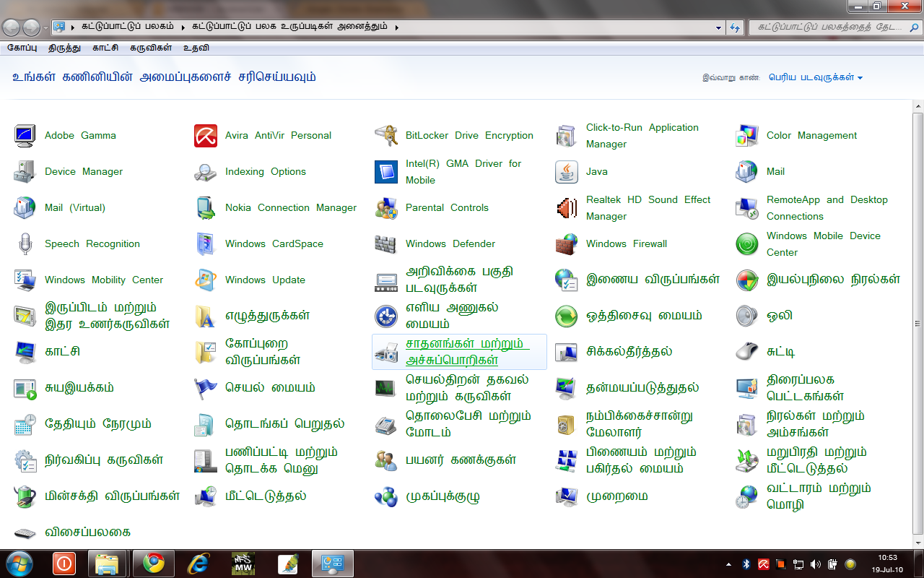Click the Bluetooth tray icon
Image resolution: width=924 pixels, height=578 pixels.
coord(746,564)
